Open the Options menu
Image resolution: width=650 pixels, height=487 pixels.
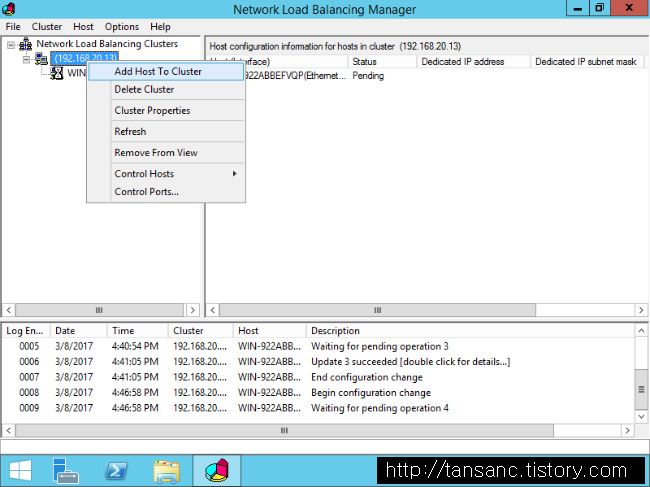(x=122, y=27)
